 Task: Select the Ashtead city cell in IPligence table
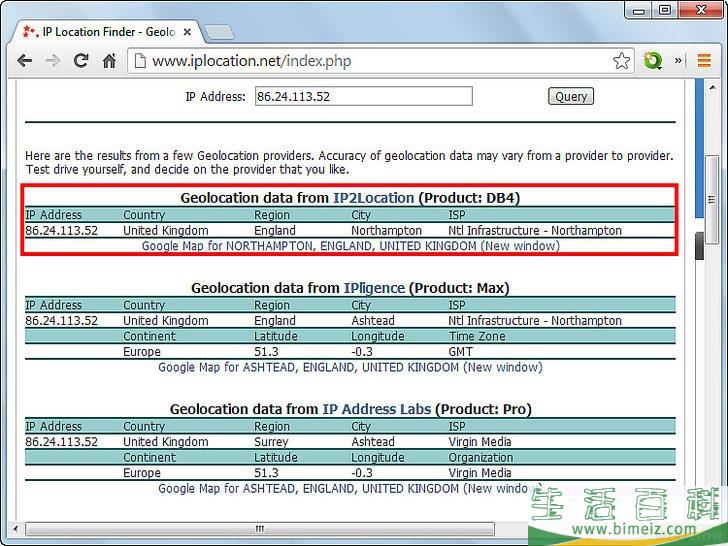[x=373, y=321]
